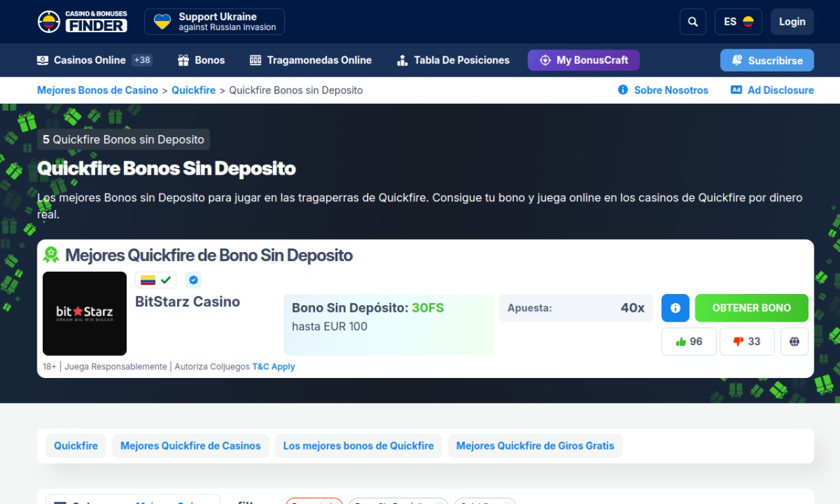Click the BitStarz casino logo thumbnail
The height and width of the screenshot is (504, 840).
tap(85, 314)
